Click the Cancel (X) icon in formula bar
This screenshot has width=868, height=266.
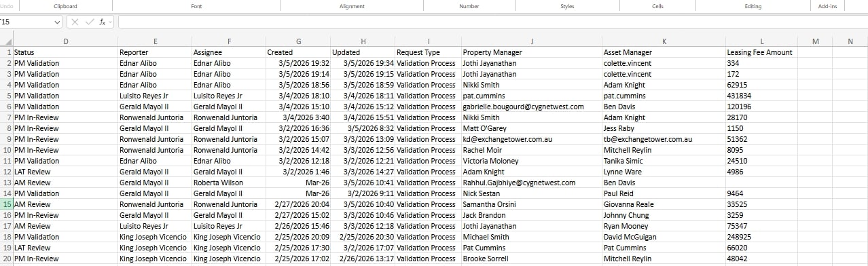pos(75,22)
